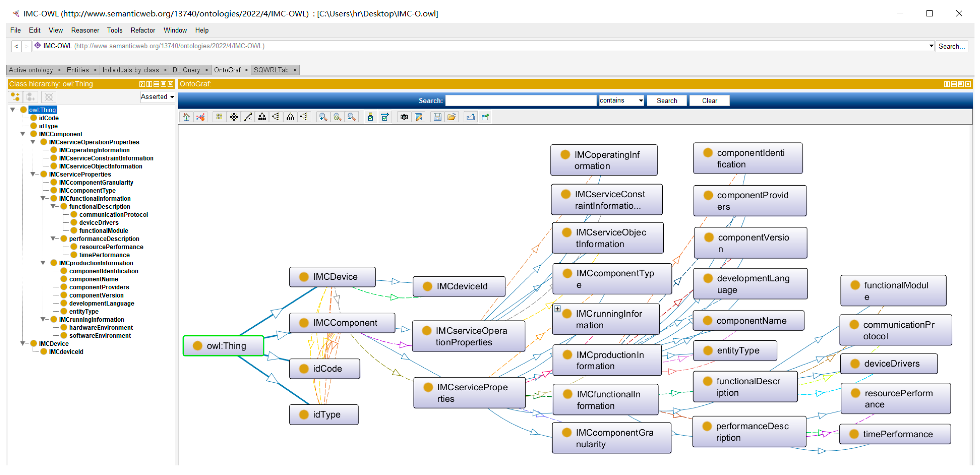Toggle the node type filter checkbox icon
Viewport: 980px width, 475px height.
pos(370,117)
